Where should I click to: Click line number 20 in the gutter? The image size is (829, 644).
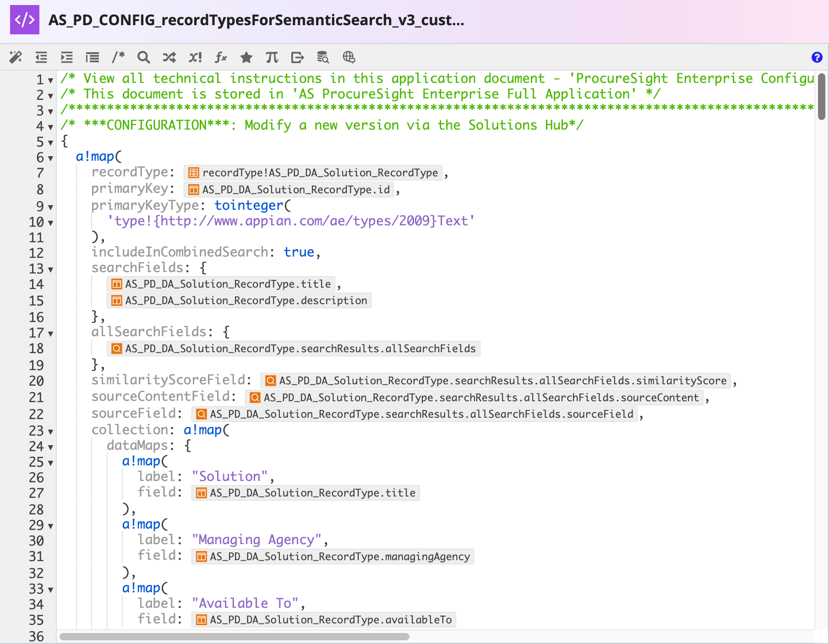coord(36,381)
